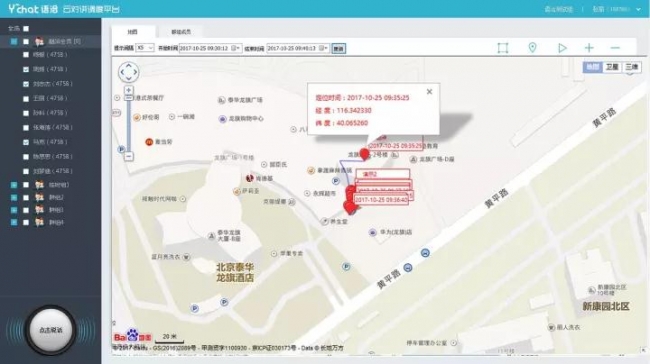This screenshot has width=650, height=364.
Task: Click the location pin icon in the toolbar
Action: point(532,48)
